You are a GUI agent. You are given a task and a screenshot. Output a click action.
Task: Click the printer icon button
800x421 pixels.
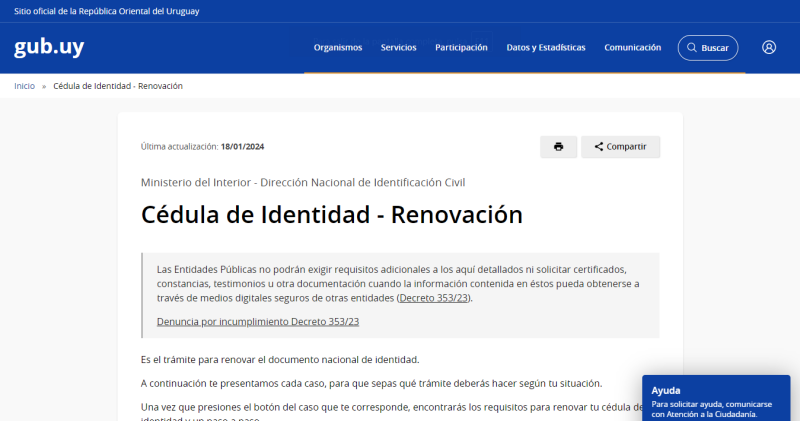(558, 147)
